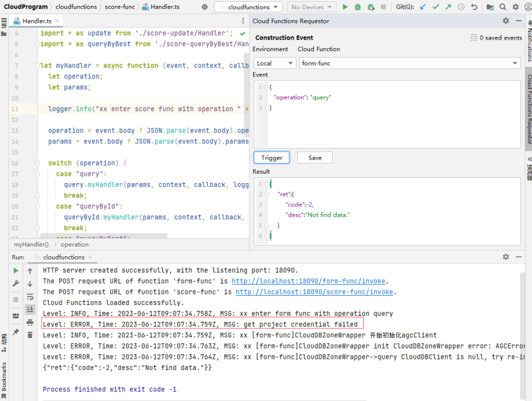Open IDE settings gear in top toolbar

tap(516, 6)
